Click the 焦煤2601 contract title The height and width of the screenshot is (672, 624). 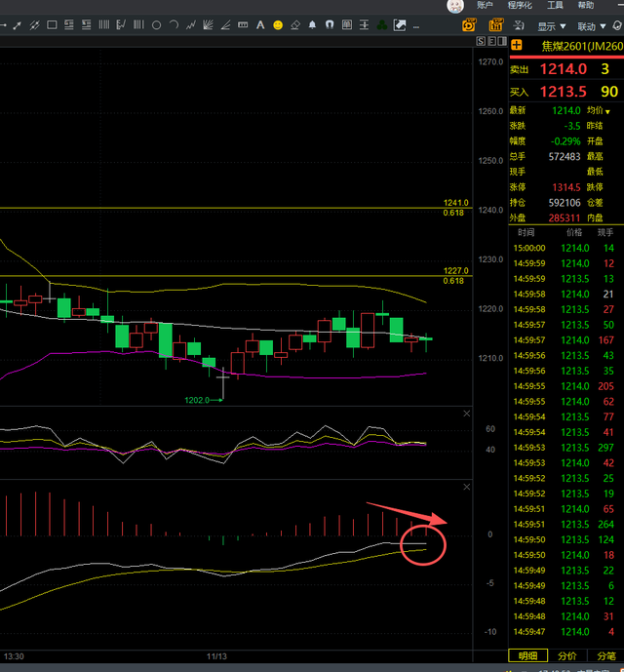point(582,46)
